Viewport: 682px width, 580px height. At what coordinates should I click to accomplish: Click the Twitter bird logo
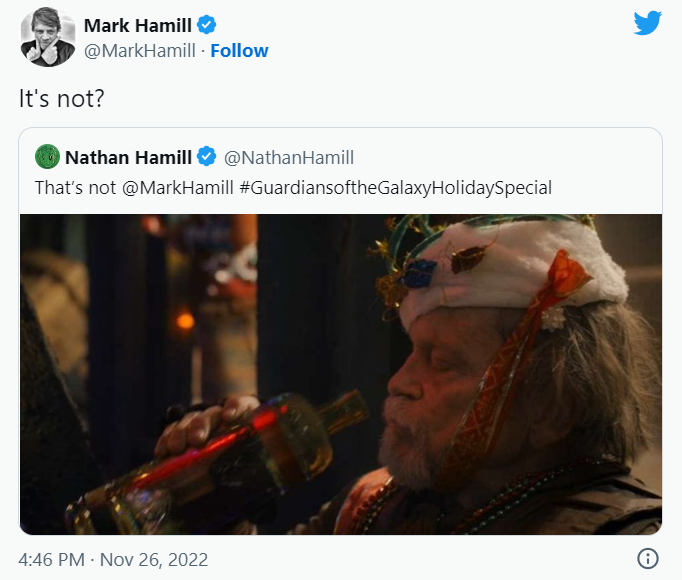click(x=648, y=24)
